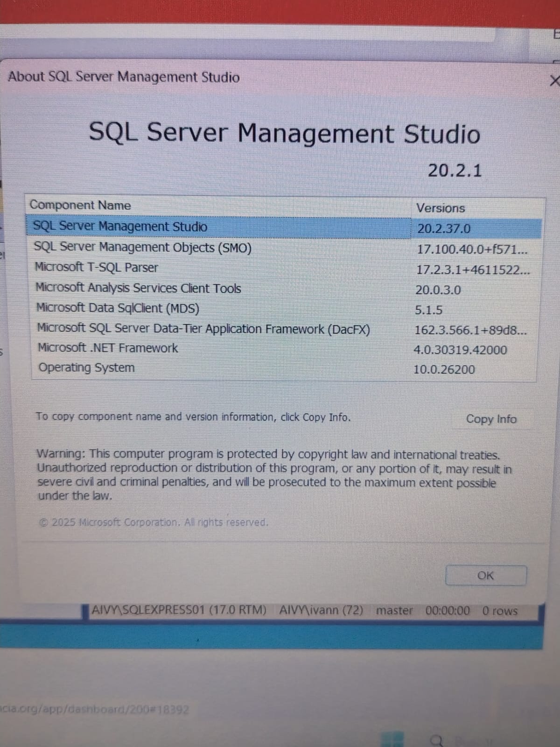Select the Operating System row

click(x=86, y=368)
